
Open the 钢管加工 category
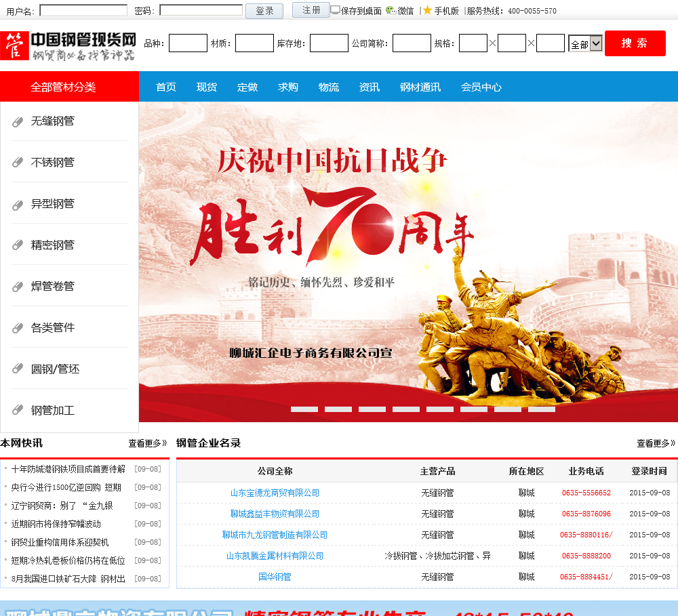tap(53, 410)
